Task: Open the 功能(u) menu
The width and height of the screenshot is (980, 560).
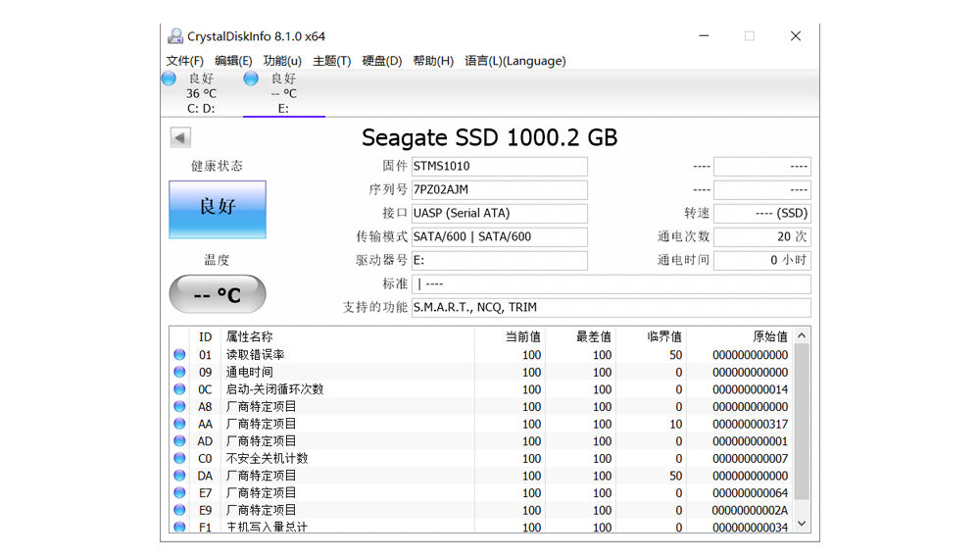Action: tap(282, 61)
